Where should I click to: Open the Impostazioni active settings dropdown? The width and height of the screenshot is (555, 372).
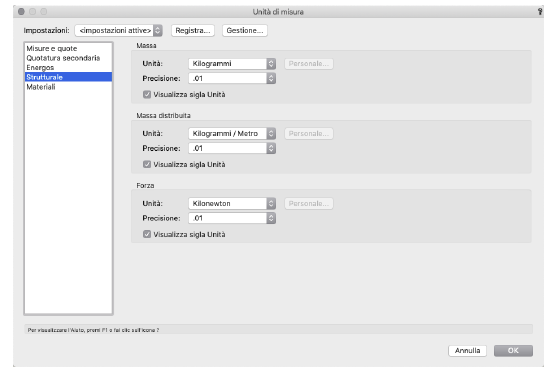click(x=119, y=30)
